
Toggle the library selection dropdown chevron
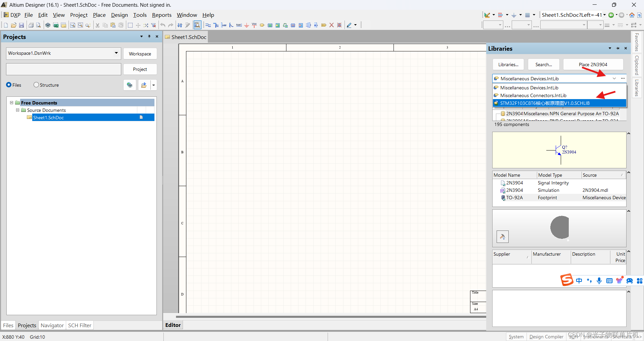pos(614,79)
